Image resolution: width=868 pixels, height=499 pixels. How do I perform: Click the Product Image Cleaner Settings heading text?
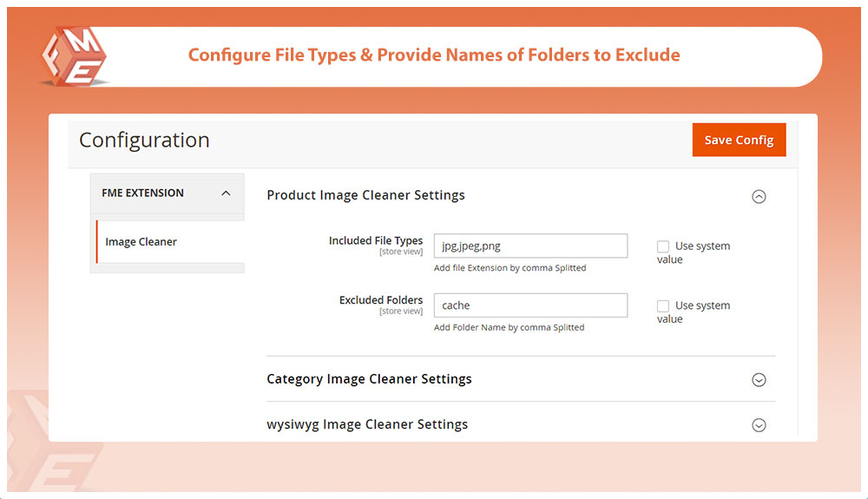365,195
